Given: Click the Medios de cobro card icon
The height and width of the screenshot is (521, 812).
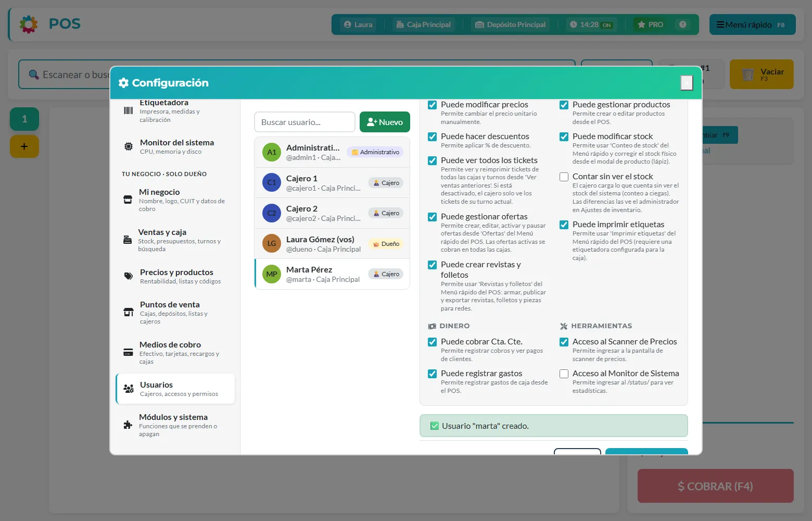Looking at the screenshot, I should (x=128, y=352).
